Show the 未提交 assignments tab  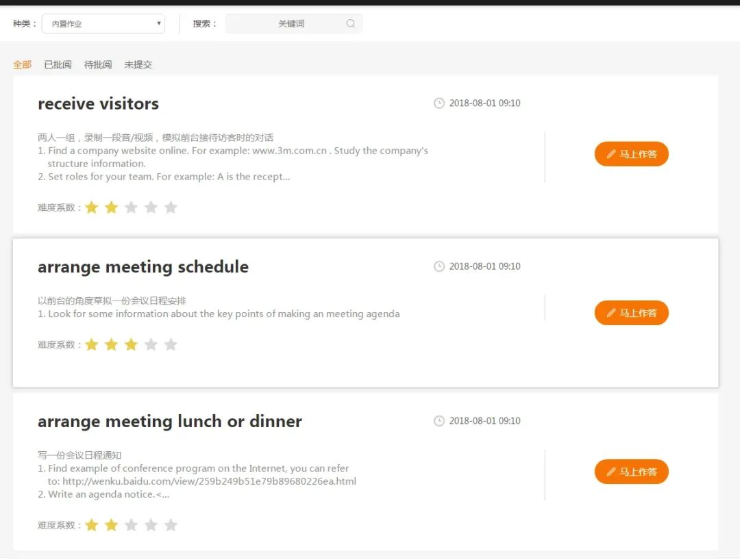(x=138, y=65)
